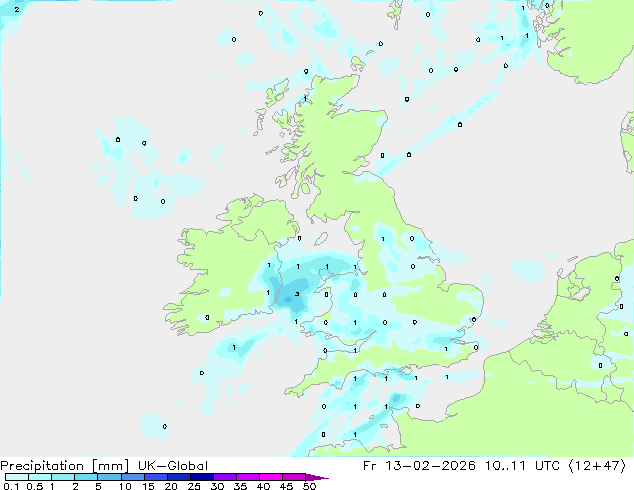
Task: Pick the 1–2 mm legend color box
Action: 63,477
